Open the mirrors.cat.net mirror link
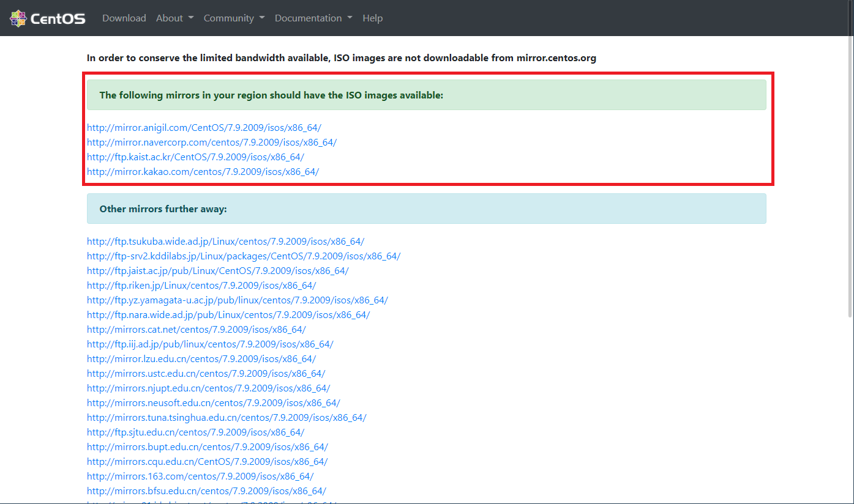The width and height of the screenshot is (854, 504). click(197, 330)
